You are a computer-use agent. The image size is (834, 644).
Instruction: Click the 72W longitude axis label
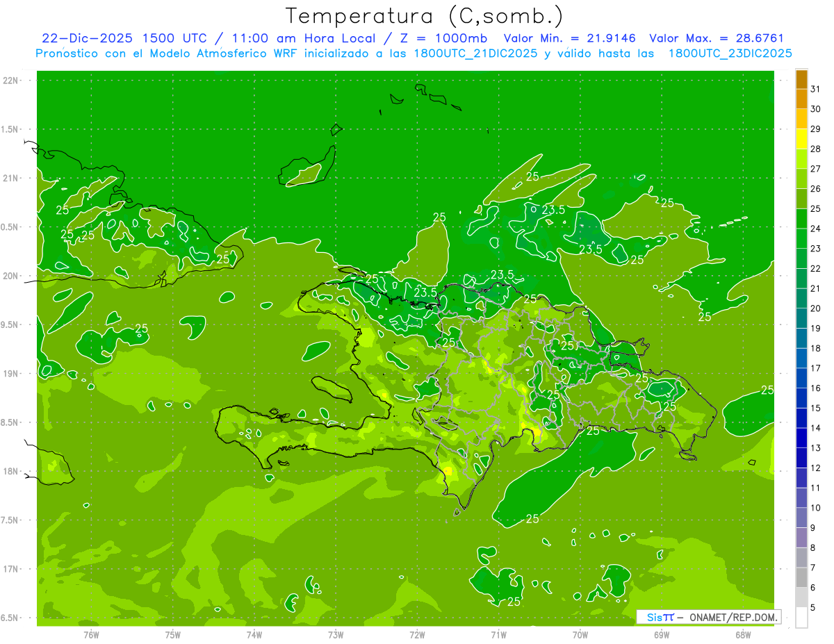point(417,634)
